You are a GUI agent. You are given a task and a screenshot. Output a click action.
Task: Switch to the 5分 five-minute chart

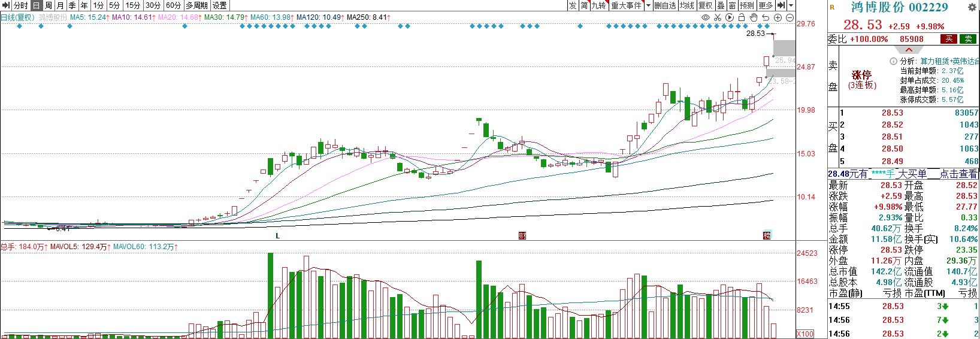[114, 5]
